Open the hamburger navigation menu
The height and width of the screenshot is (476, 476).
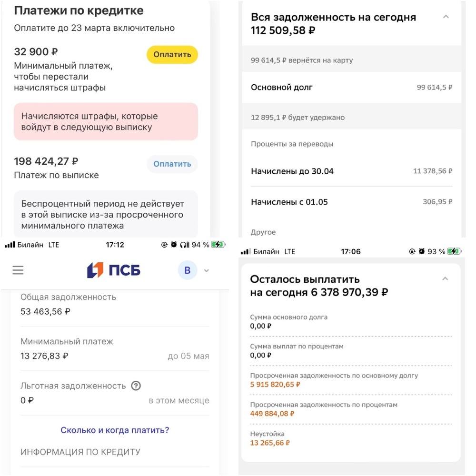point(18,270)
